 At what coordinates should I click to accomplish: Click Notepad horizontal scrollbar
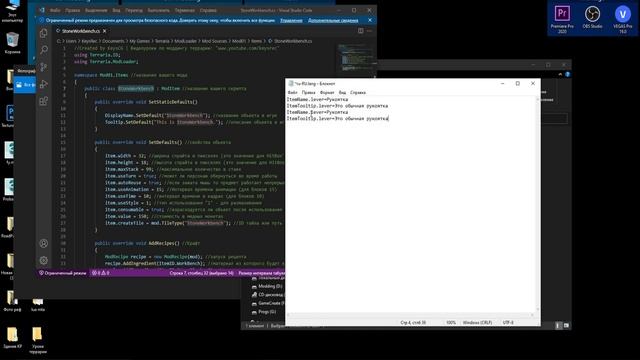pos(410,315)
